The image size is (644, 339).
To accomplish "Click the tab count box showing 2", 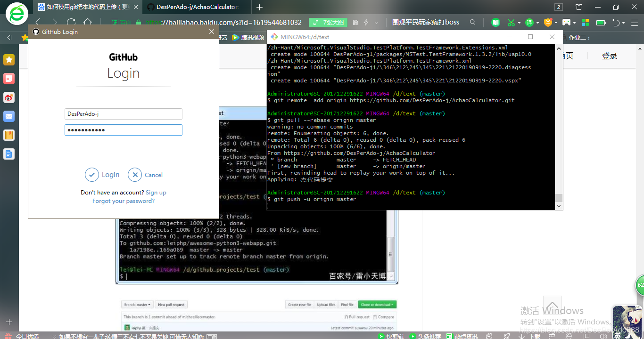I will click(x=559, y=7).
